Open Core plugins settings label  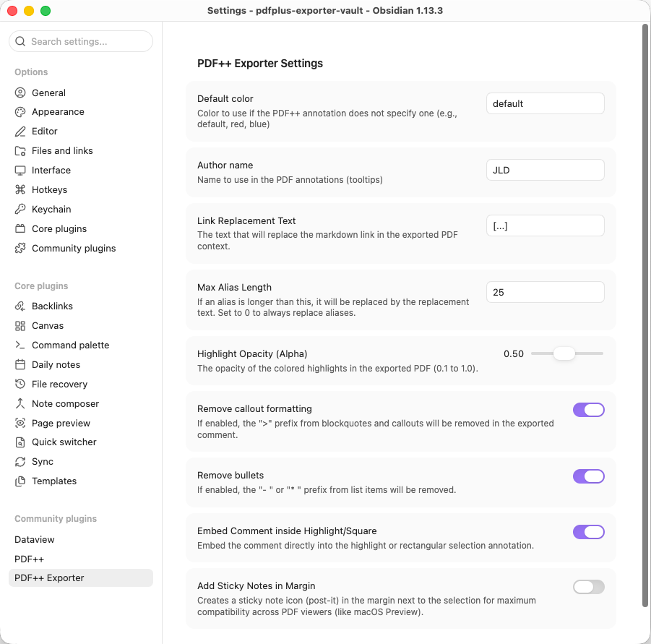click(x=59, y=229)
